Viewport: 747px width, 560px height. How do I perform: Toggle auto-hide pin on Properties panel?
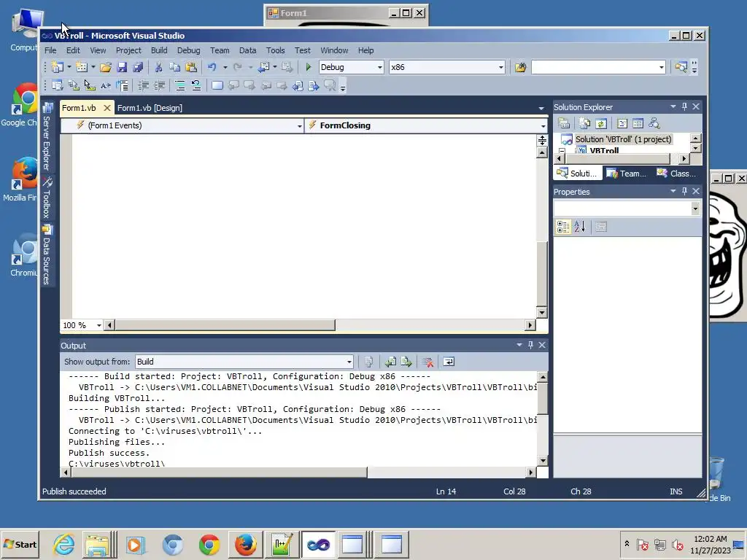684,191
